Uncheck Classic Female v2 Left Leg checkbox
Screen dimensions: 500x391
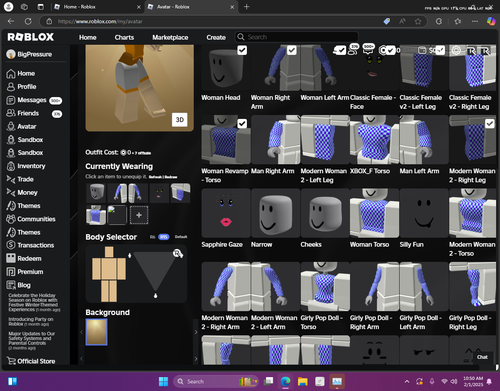pos(440,50)
